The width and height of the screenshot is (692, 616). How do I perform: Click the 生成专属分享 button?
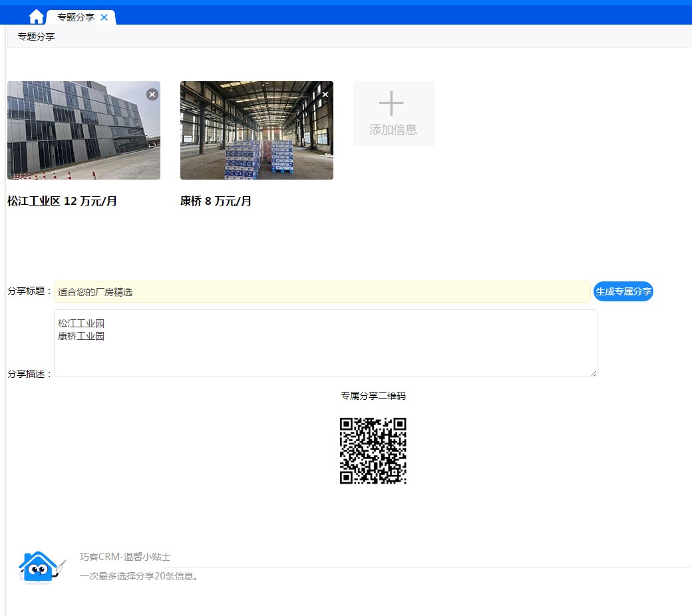point(623,291)
